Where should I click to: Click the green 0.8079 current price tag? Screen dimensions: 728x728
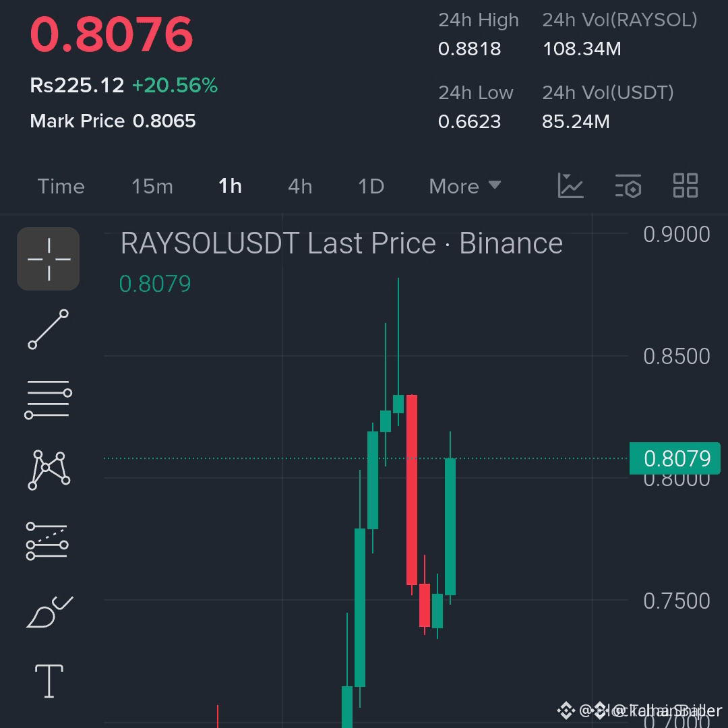pos(675,459)
